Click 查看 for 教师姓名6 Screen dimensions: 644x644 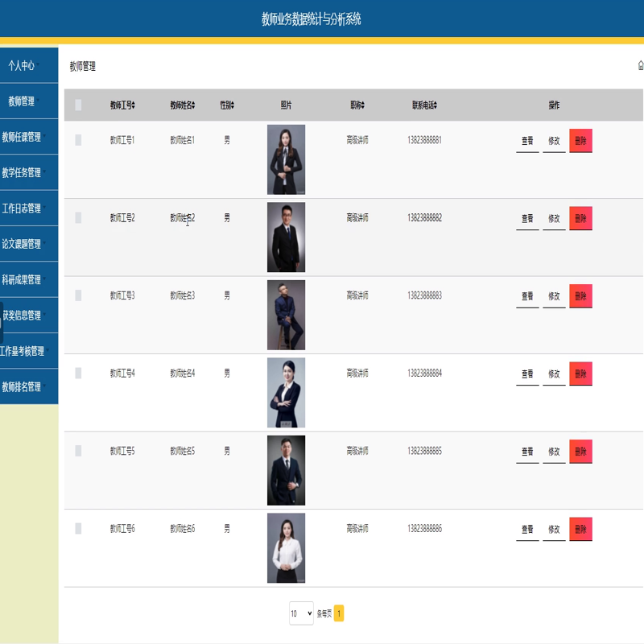(x=527, y=529)
